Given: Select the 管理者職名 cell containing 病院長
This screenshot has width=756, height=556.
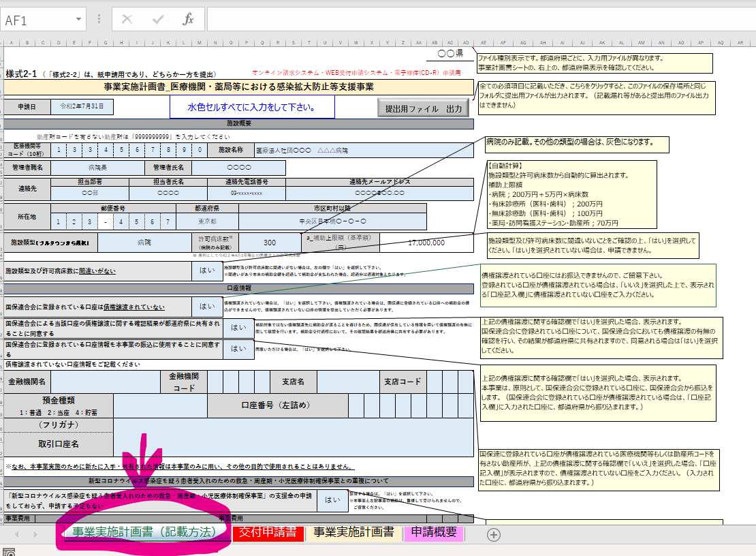Looking at the screenshot, I should (x=97, y=168).
